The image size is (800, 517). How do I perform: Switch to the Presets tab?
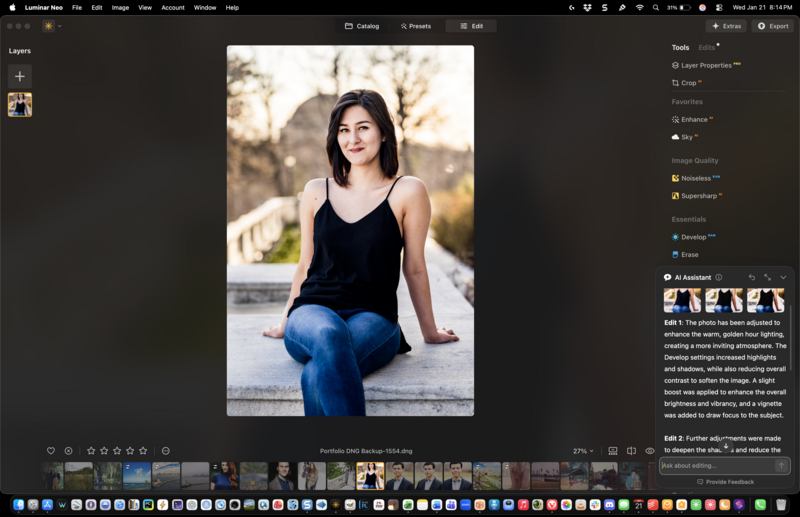[416, 26]
